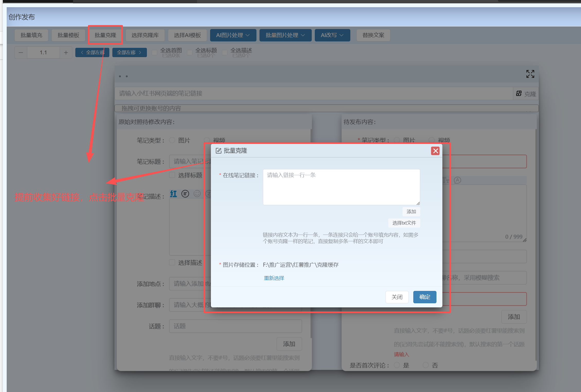This screenshot has height=392, width=581.
Task: Click the plus stepper button
Action: (66, 53)
